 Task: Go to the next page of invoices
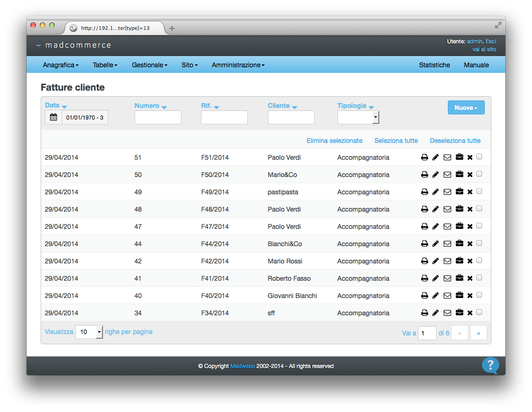(478, 333)
